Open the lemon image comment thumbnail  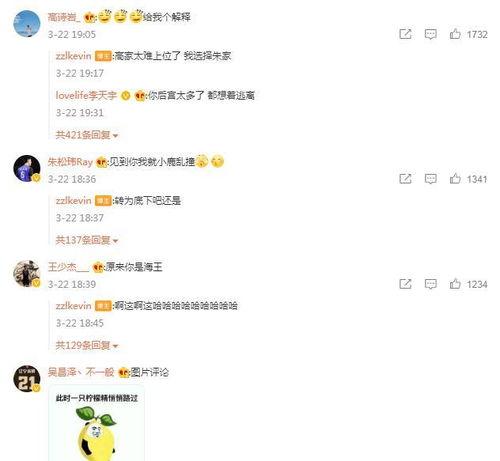tap(97, 423)
